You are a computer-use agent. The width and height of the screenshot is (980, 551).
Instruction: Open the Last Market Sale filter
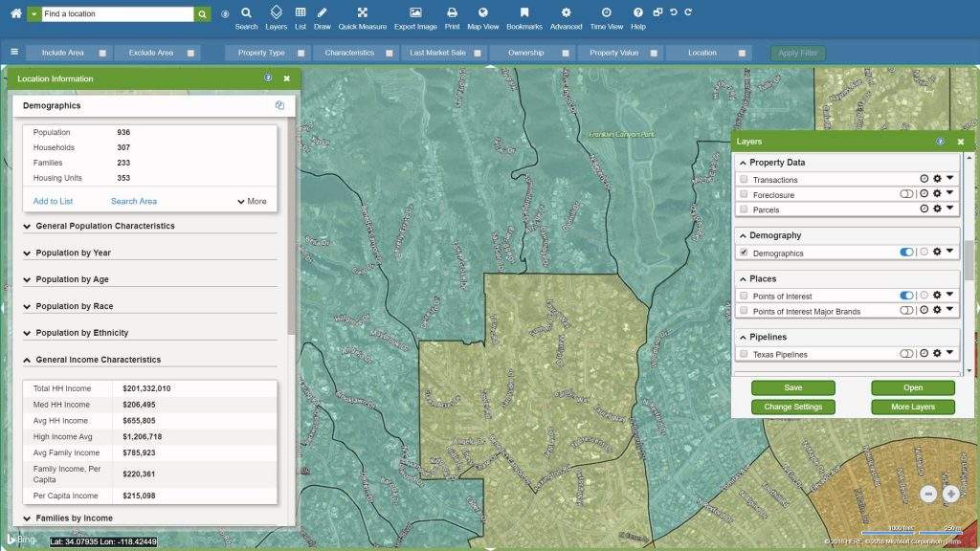click(x=443, y=54)
